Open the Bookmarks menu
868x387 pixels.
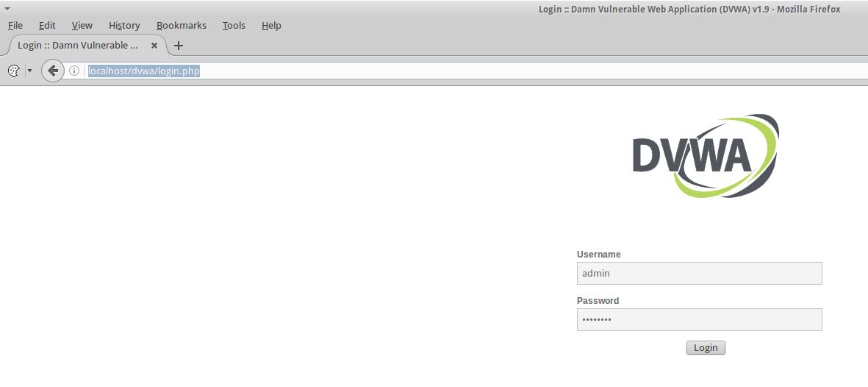(x=181, y=25)
